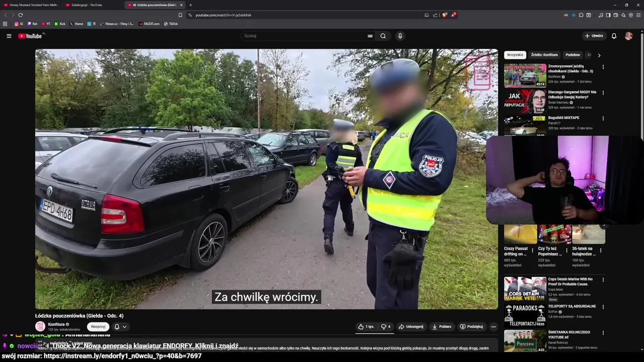
Task: Go to the YouTube home logo
Action: tap(31, 36)
